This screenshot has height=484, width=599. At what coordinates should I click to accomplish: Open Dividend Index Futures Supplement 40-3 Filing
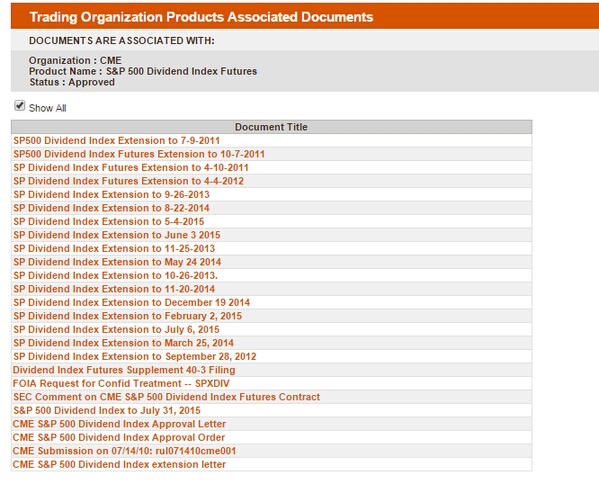pyautogui.click(x=124, y=370)
